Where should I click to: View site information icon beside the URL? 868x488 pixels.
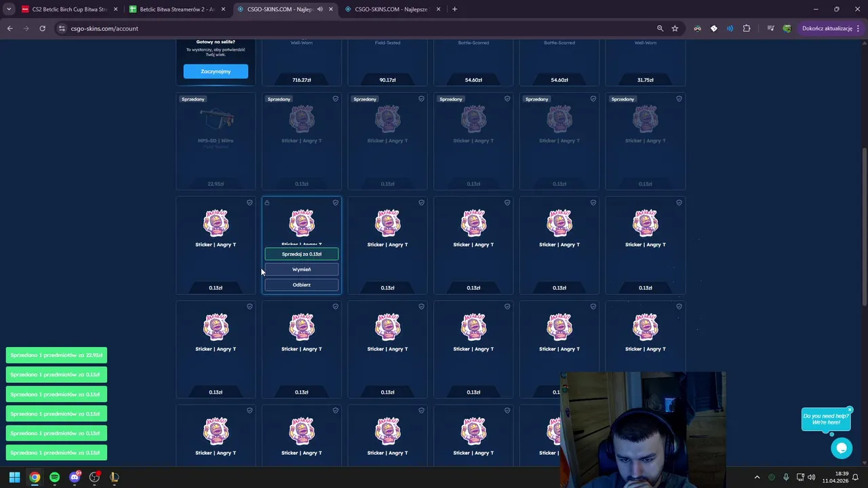click(62, 28)
